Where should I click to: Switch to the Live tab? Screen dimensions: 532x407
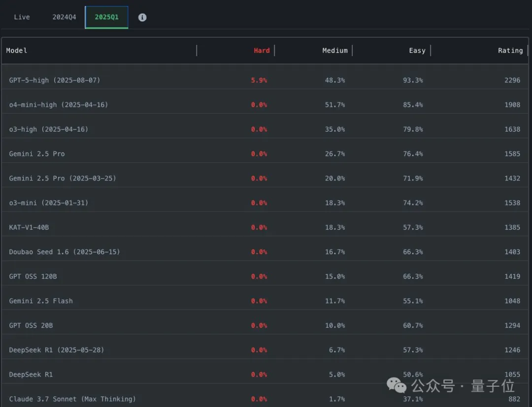tap(22, 17)
